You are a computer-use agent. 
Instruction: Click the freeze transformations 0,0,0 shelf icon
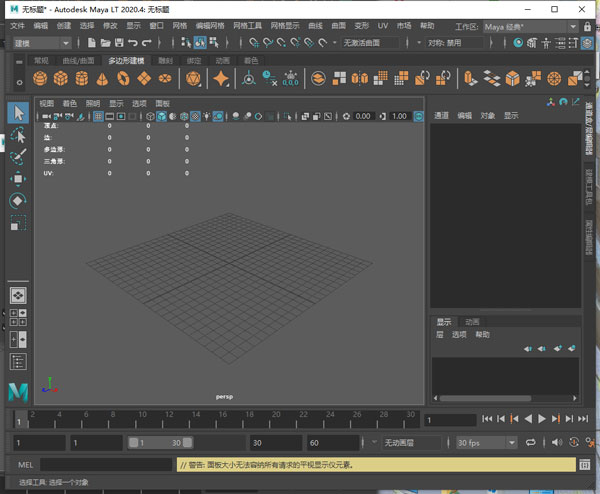pyautogui.click(x=290, y=78)
